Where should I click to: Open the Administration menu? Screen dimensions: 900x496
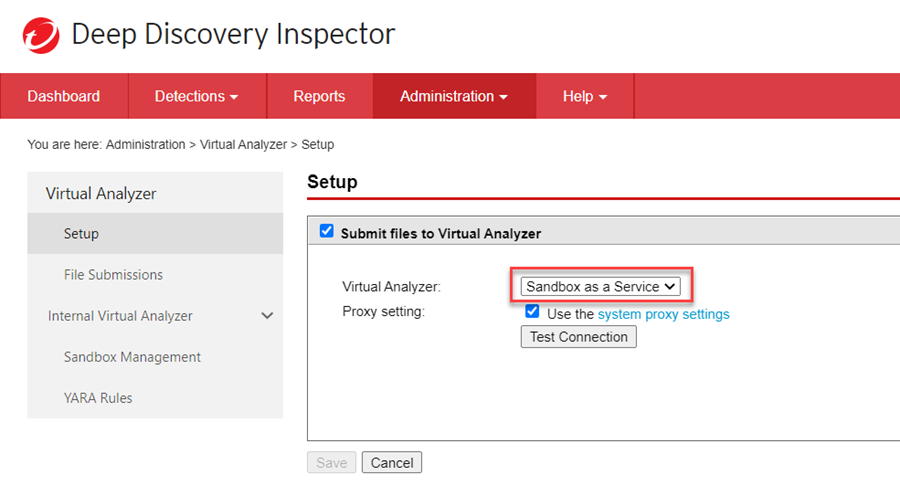point(454,96)
